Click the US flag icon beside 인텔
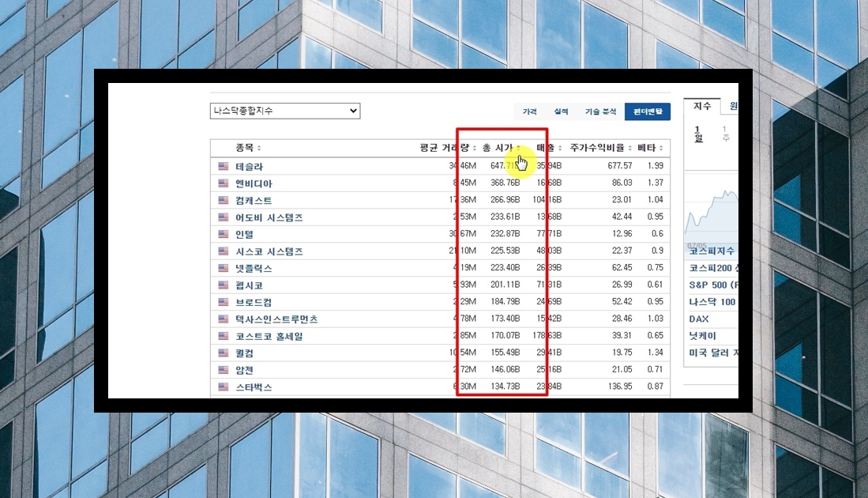The height and width of the screenshot is (498, 868). pos(223,234)
